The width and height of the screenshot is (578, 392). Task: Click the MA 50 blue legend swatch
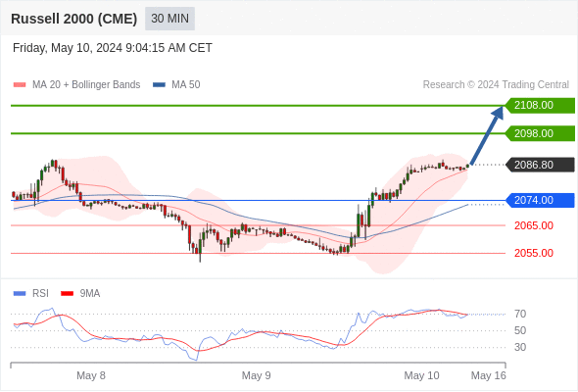point(160,85)
